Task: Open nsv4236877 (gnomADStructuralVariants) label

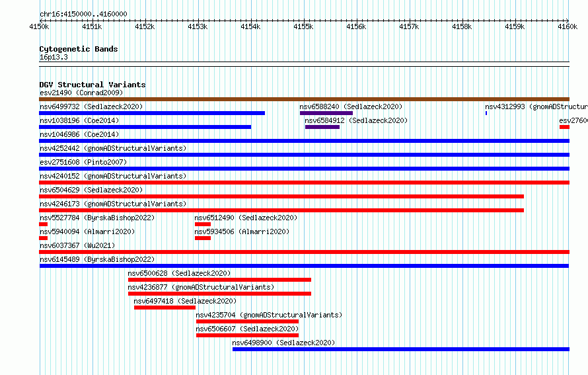Action: point(201,287)
